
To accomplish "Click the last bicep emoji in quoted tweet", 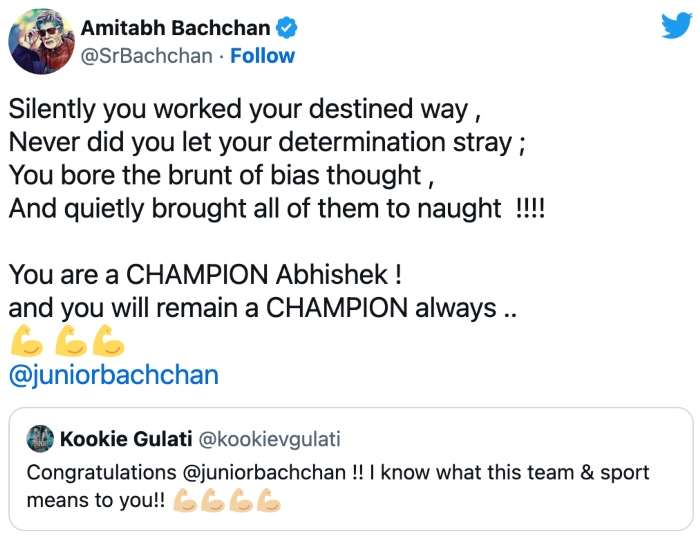I will pos(268,500).
